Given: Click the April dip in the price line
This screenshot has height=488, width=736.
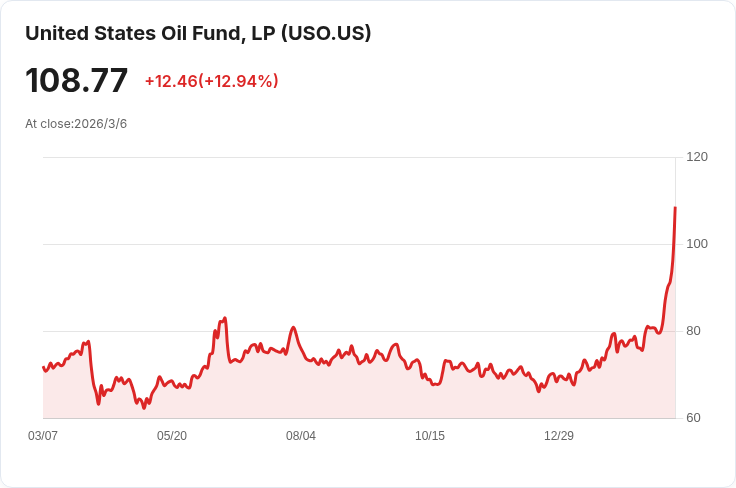Looking at the screenshot, I should tap(98, 403).
